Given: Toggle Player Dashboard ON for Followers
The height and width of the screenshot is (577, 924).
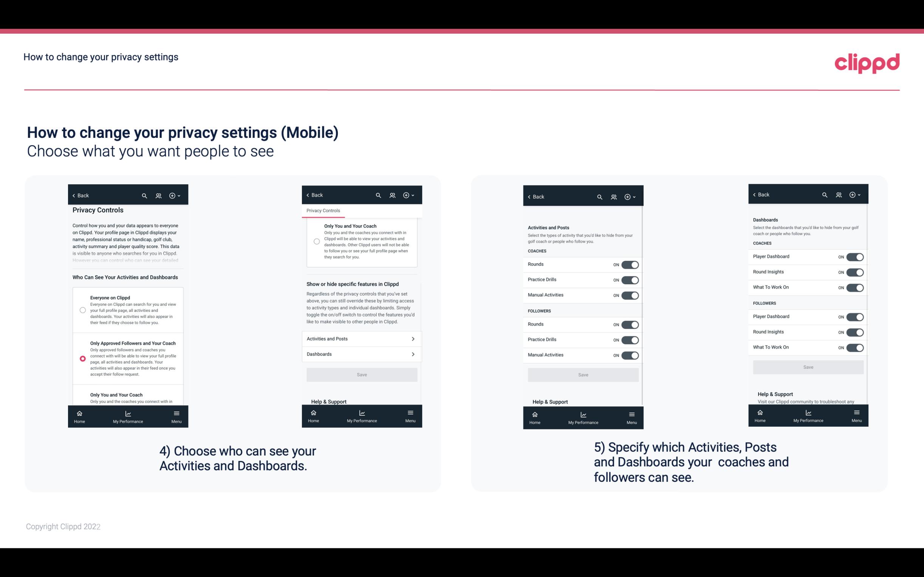Looking at the screenshot, I should 856,316.
